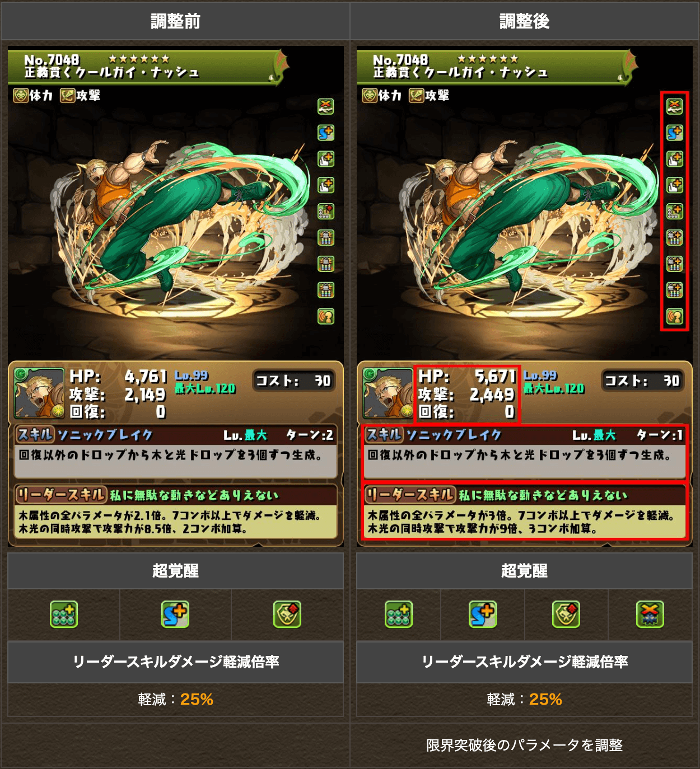Click Nash's portrait thumbnail in 調整前 panel
The width and height of the screenshot is (700, 769).
click(39, 393)
